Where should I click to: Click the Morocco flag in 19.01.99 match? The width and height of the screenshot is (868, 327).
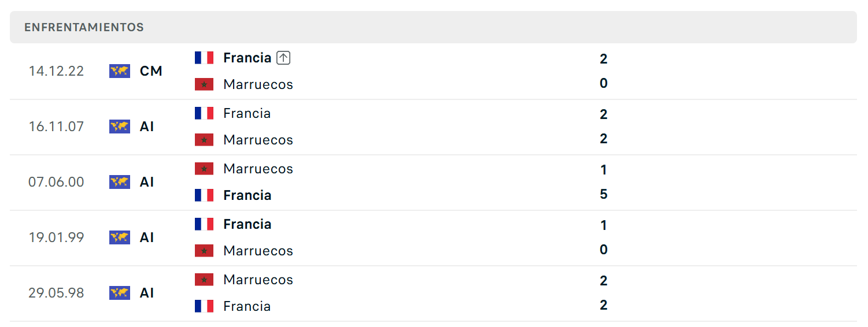[x=204, y=251]
